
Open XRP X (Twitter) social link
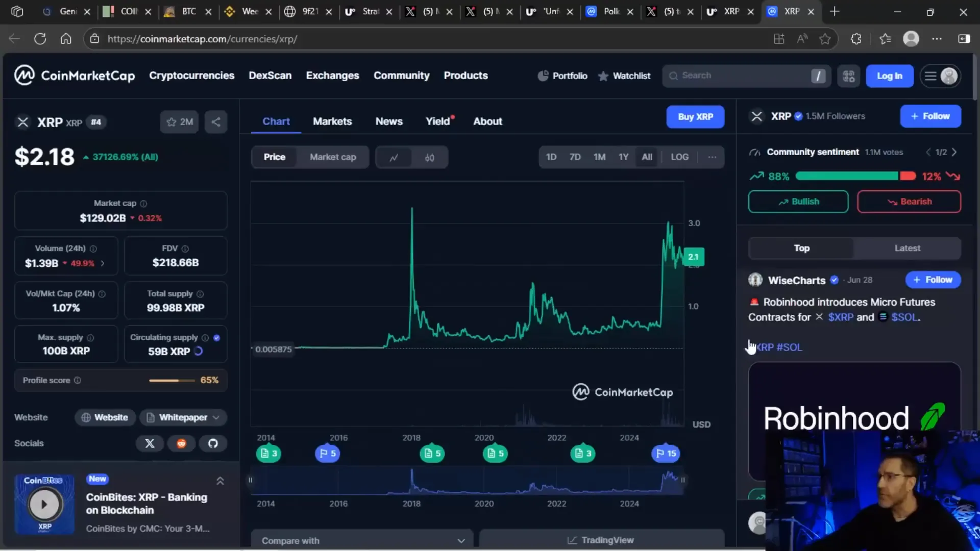[150, 443]
